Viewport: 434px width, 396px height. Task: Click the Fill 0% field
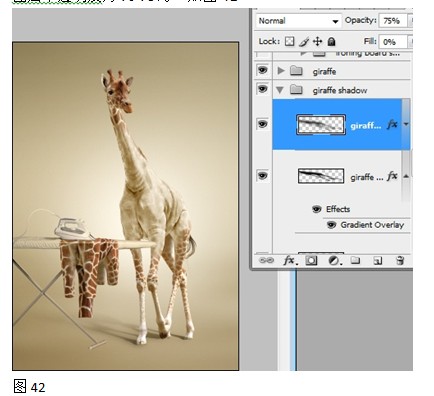(393, 42)
